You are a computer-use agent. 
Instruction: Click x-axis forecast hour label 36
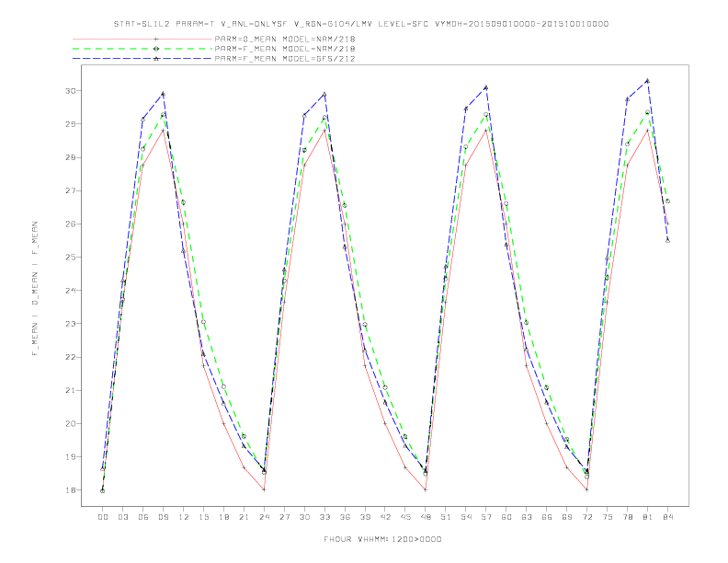click(345, 517)
